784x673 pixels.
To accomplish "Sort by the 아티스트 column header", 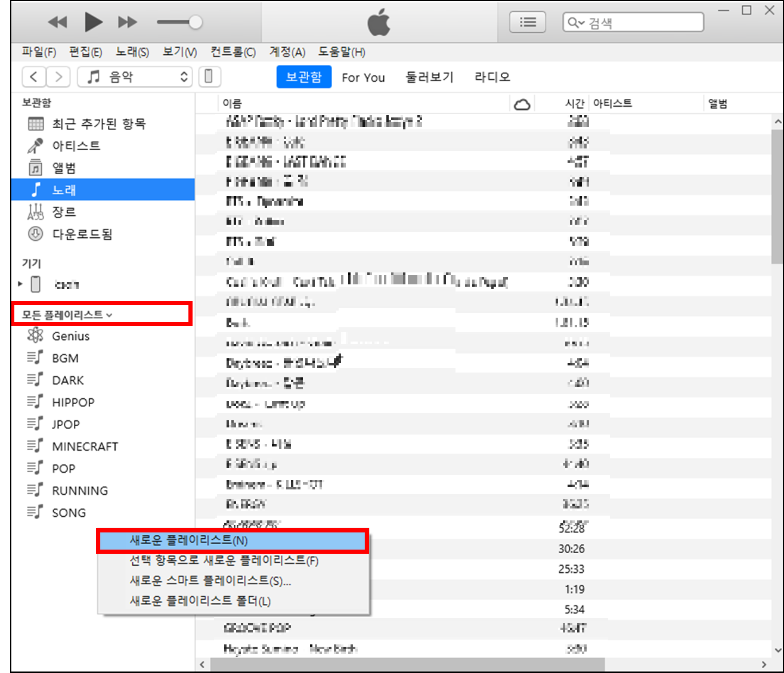I will click(647, 104).
